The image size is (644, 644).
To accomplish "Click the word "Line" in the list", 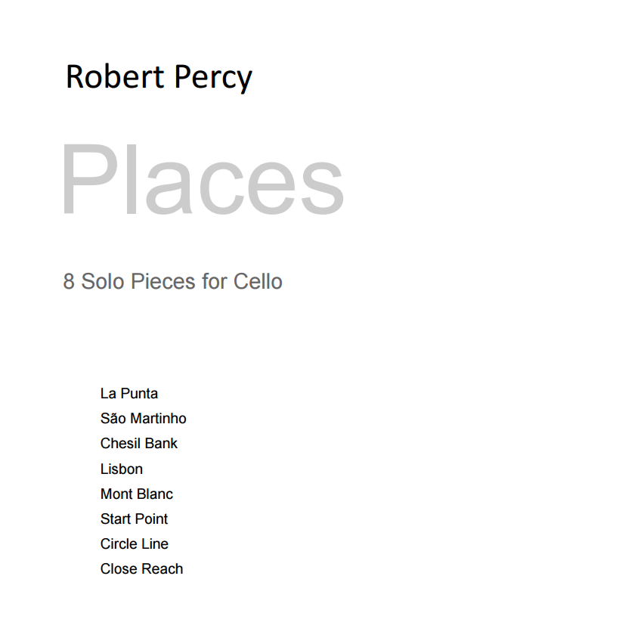I will [156, 544].
